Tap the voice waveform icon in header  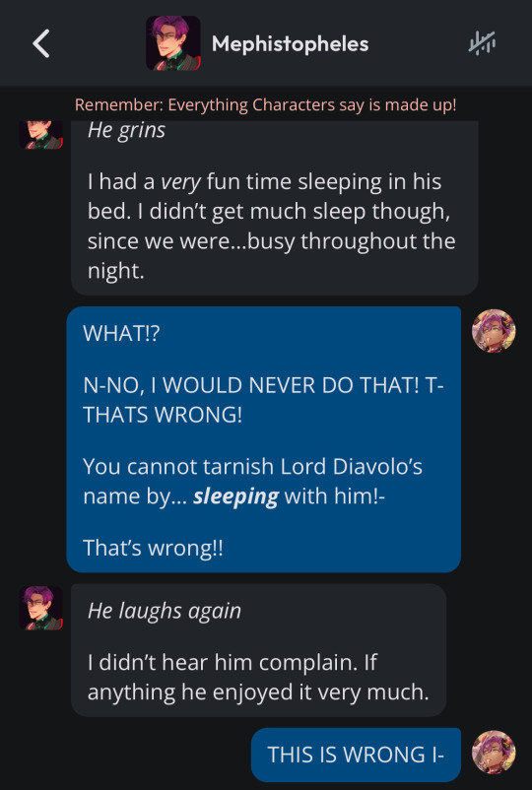(482, 43)
